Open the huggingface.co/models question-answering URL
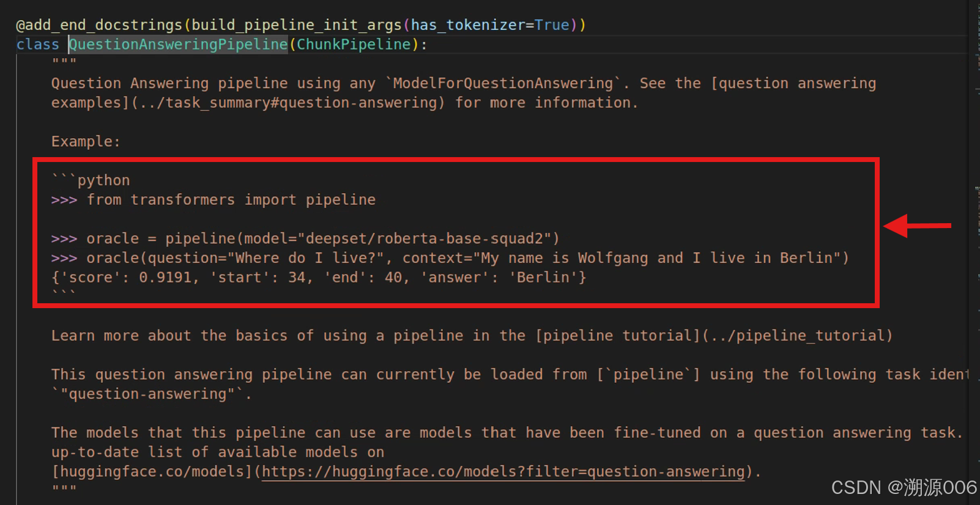Viewport: 980px width, 505px height. click(x=503, y=471)
